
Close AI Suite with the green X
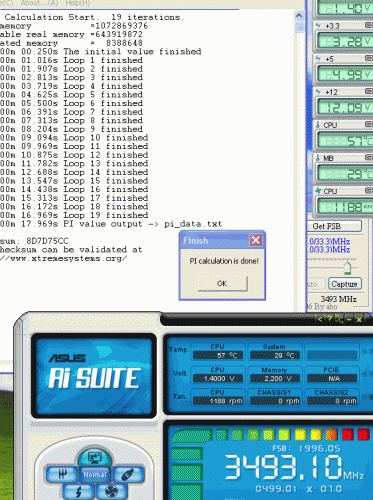pyautogui.click(x=359, y=319)
